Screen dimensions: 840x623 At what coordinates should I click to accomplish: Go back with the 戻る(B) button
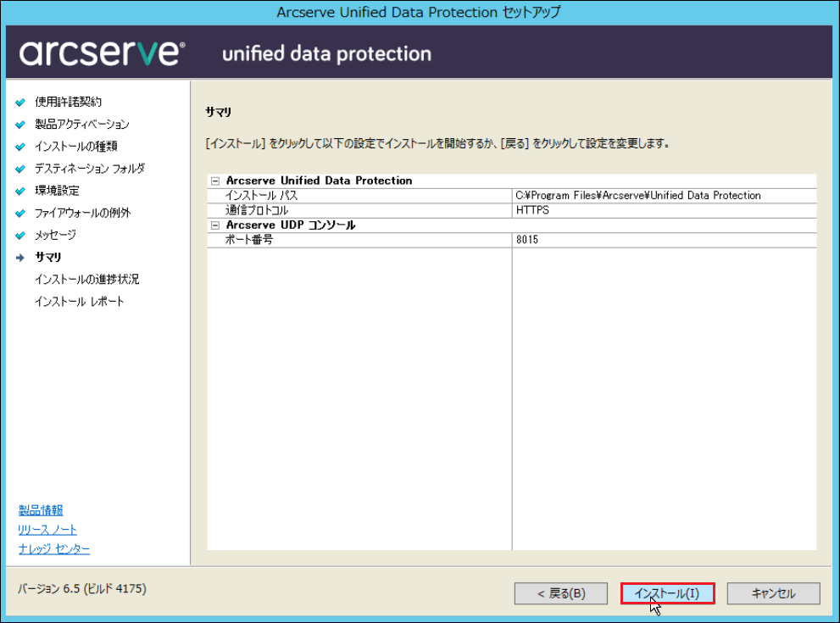(x=561, y=593)
